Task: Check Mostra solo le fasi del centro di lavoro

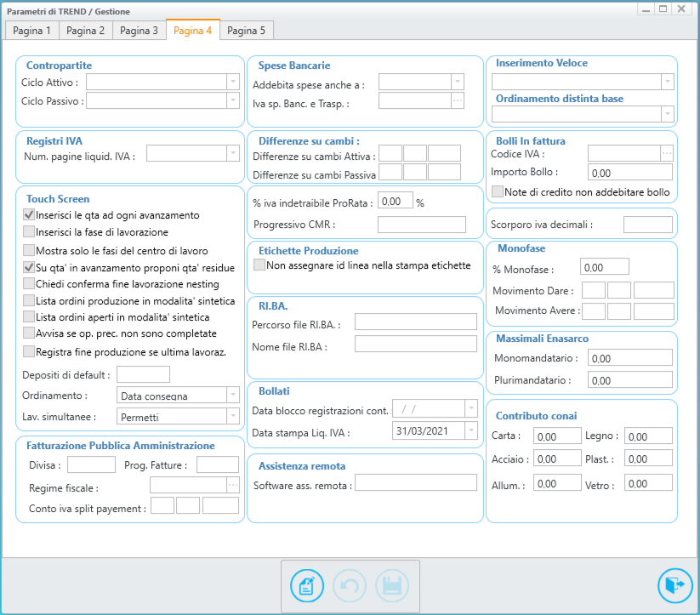Action: pos(29,250)
